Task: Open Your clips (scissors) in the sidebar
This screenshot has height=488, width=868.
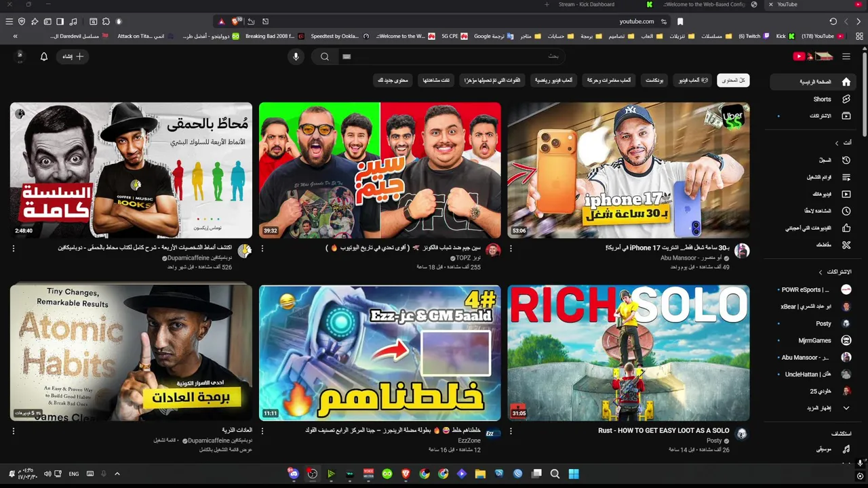Action: coord(812,245)
